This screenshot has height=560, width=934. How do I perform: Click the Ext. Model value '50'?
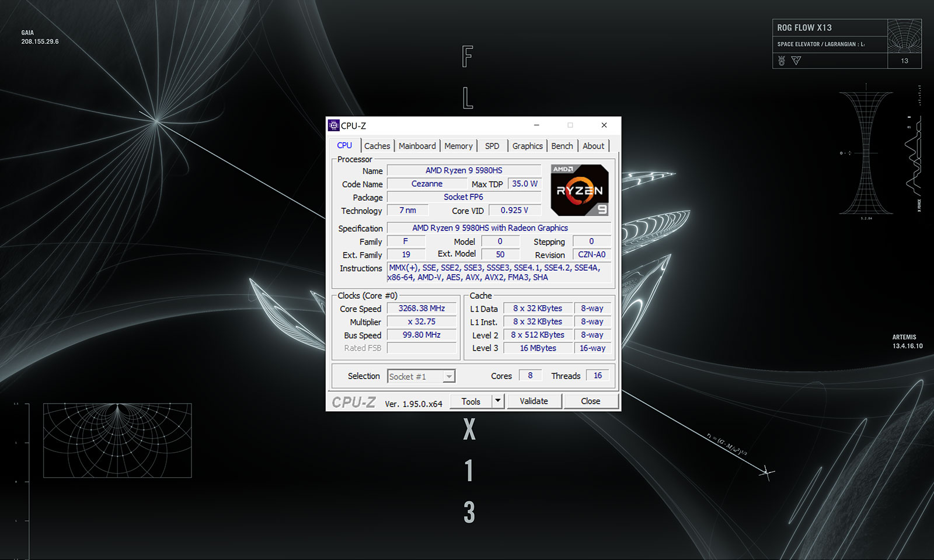pos(500,254)
